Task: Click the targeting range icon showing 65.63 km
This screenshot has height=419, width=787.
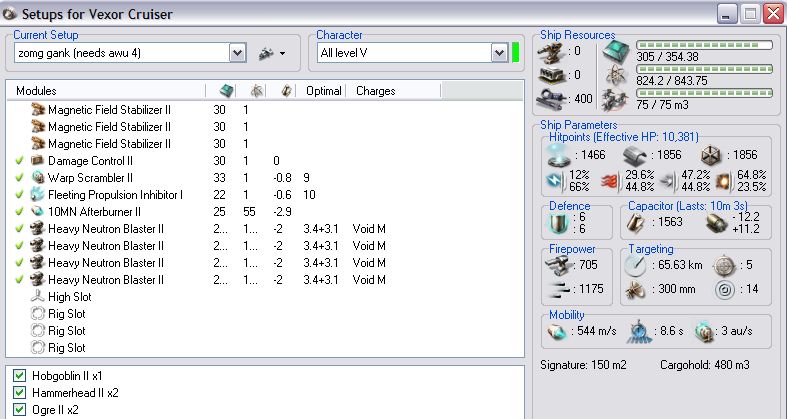Action: click(635, 265)
